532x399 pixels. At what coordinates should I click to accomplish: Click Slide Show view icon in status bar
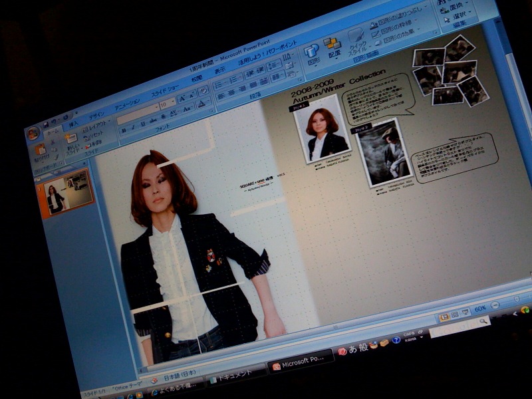point(465,311)
